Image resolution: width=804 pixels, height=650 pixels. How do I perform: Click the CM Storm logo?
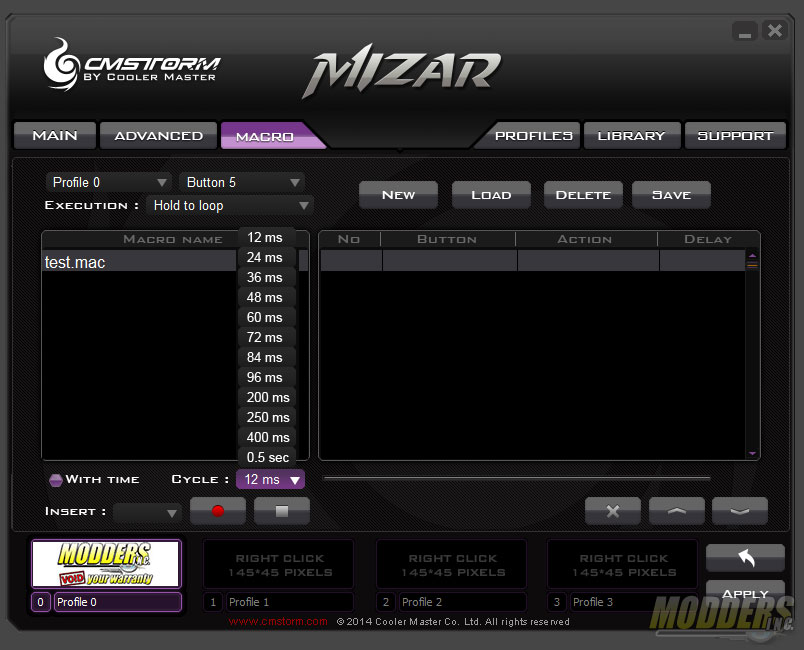132,66
